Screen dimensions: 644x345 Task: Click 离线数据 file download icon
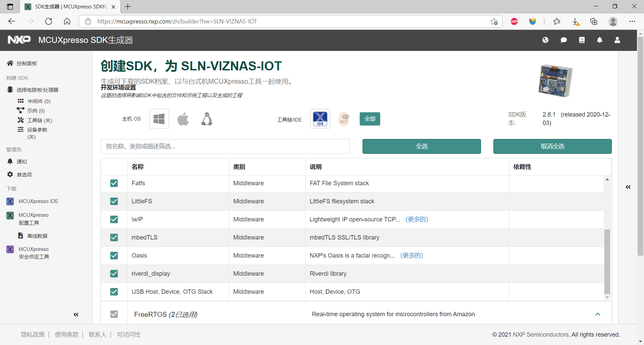pos(20,235)
